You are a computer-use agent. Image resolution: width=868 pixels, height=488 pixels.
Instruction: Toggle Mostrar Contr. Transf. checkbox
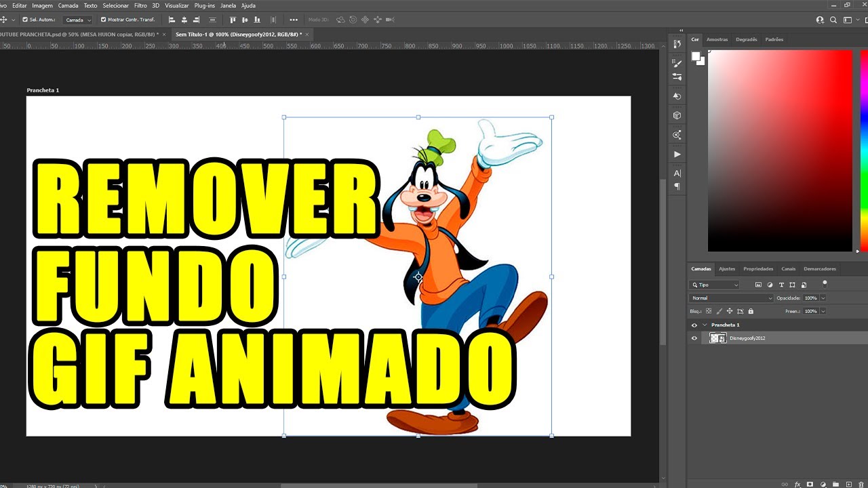[x=103, y=20]
